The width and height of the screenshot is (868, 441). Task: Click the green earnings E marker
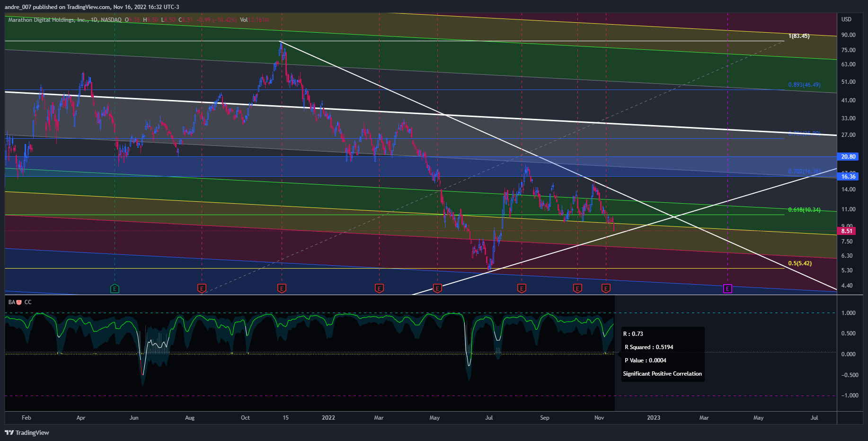(x=115, y=288)
